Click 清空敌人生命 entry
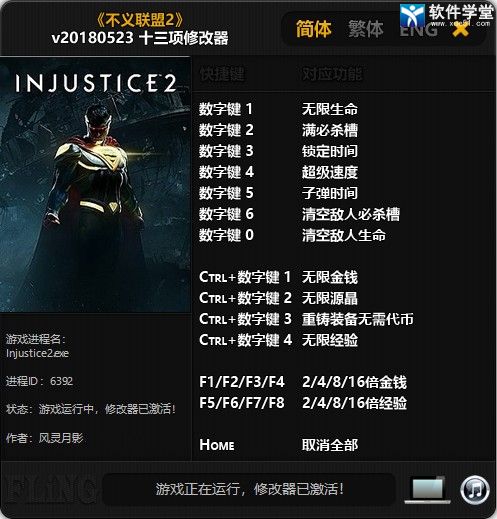The width and height of the screenshot is (497, 519). pyautogui.click(x=344, y=235)
